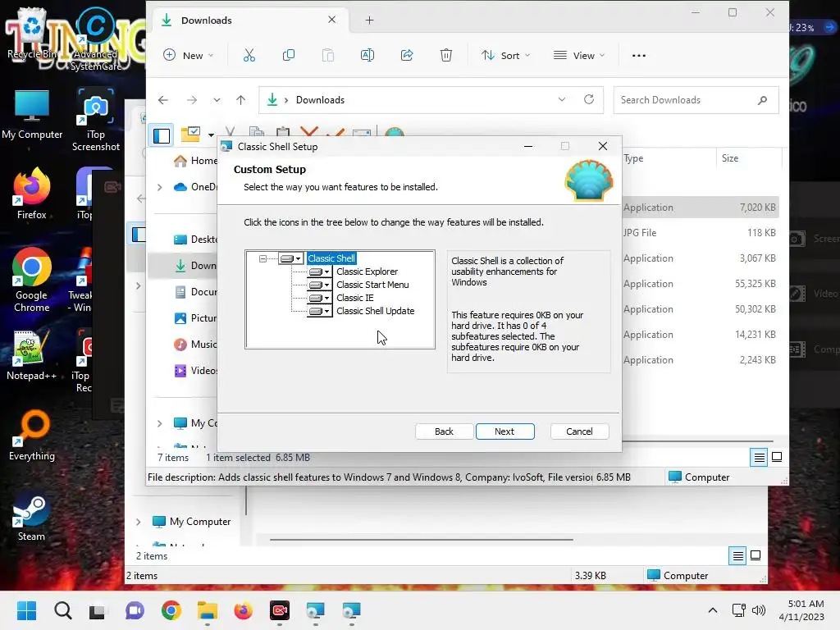Click the Paste icon in Explorer toolbar
The image size is (840, 630).
(x=328, y=55)
